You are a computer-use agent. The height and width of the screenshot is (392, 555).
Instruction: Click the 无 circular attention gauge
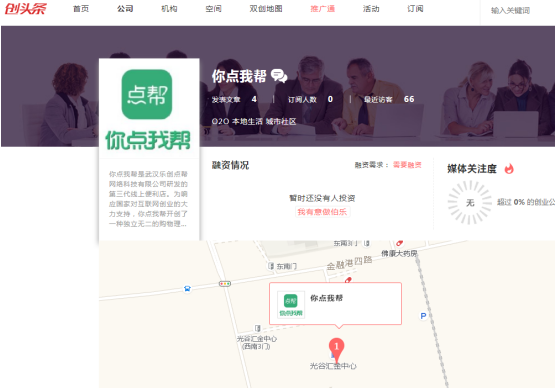(470, 203)
